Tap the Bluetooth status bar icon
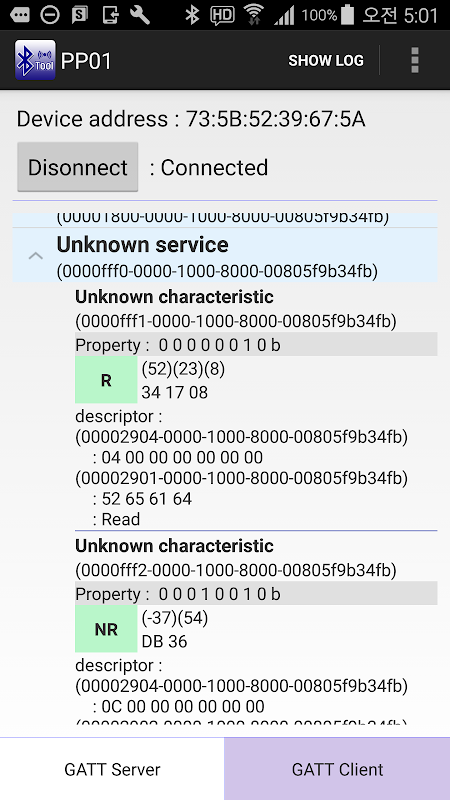The width and height of the screenshot is (450, 800). (x=192, y=15)
